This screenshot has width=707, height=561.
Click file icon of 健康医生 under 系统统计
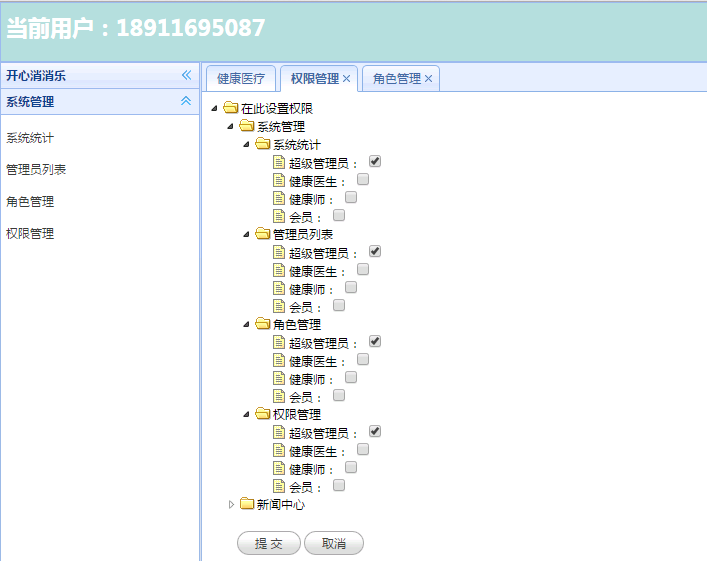click(279, 180)
